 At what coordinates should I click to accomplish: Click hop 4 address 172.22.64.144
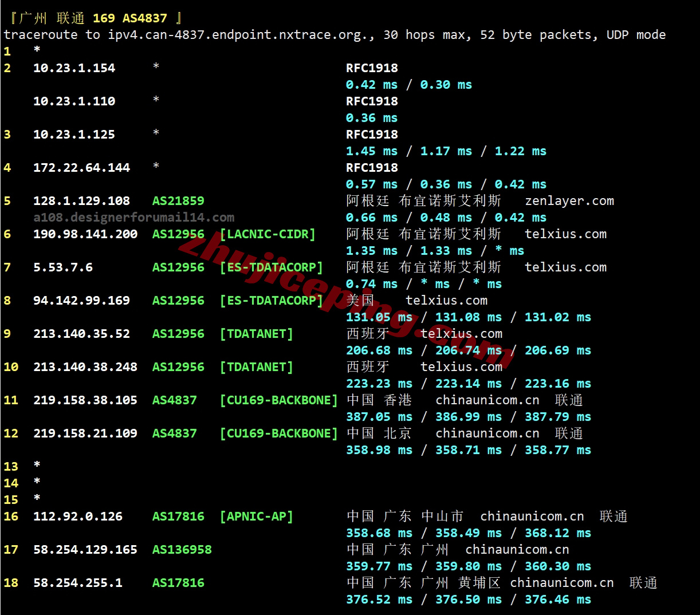click(x=81, y=168)
